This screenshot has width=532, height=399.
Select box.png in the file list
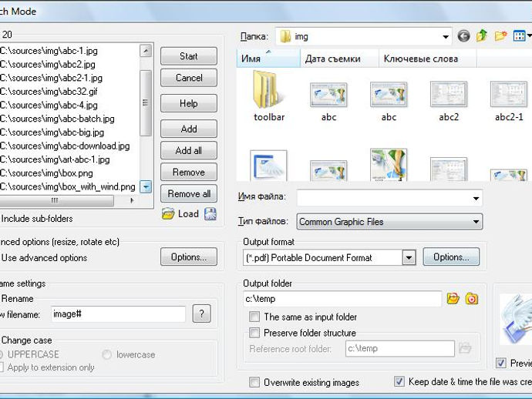point(46,173)
